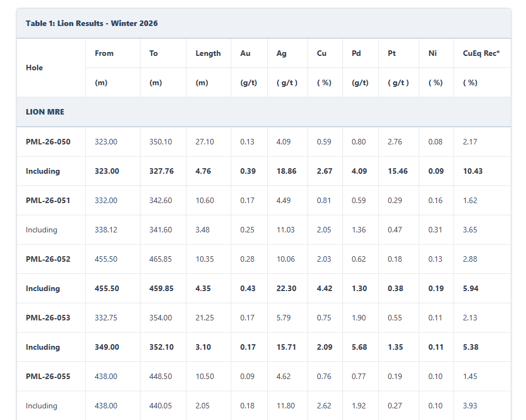The image size is (526, 420).
Task: Select the 'Hole' column header
Action: pyautogui.click(x=34, y=68)
